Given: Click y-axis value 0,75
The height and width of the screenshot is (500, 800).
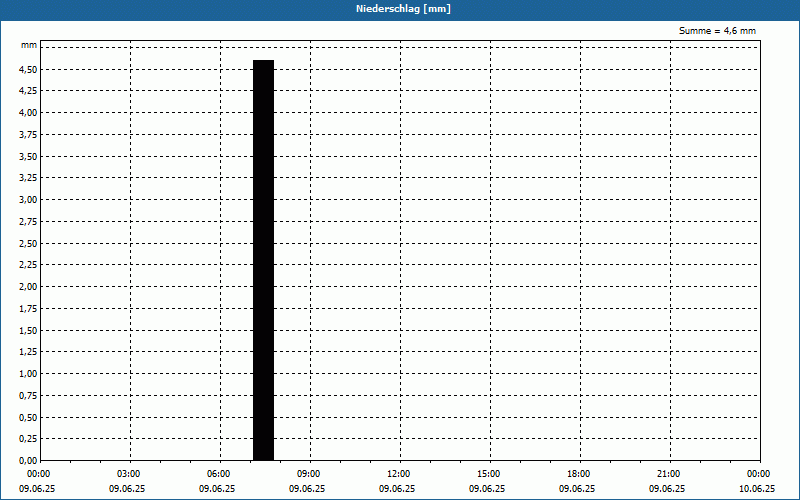Looking at the screenshot, I should click(28, 396).
